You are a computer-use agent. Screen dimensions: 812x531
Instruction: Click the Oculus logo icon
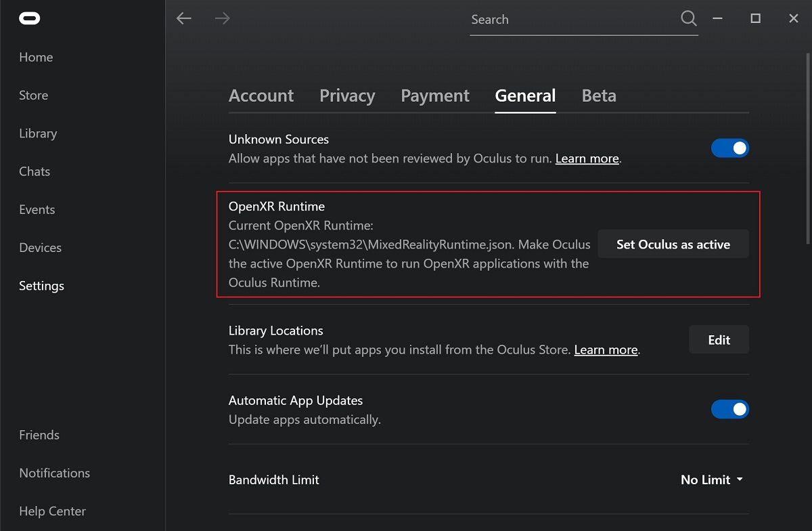pos(30,19)
